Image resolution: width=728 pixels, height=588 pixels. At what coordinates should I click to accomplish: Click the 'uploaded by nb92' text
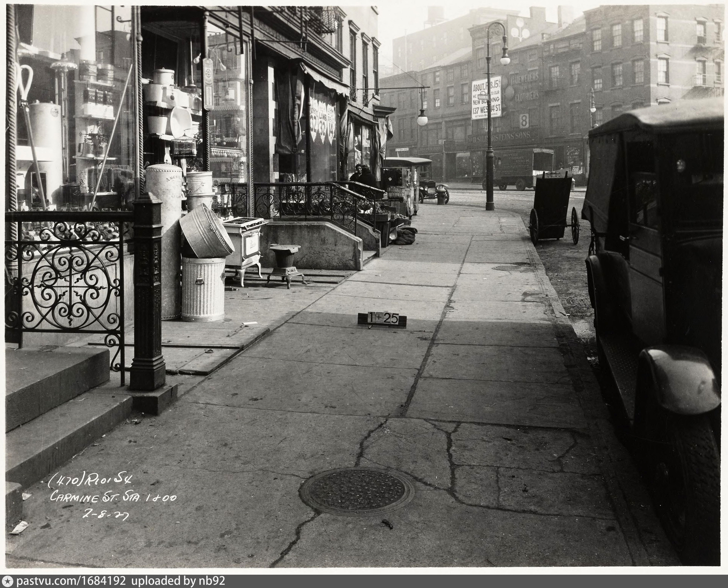(x=178, y=581)
